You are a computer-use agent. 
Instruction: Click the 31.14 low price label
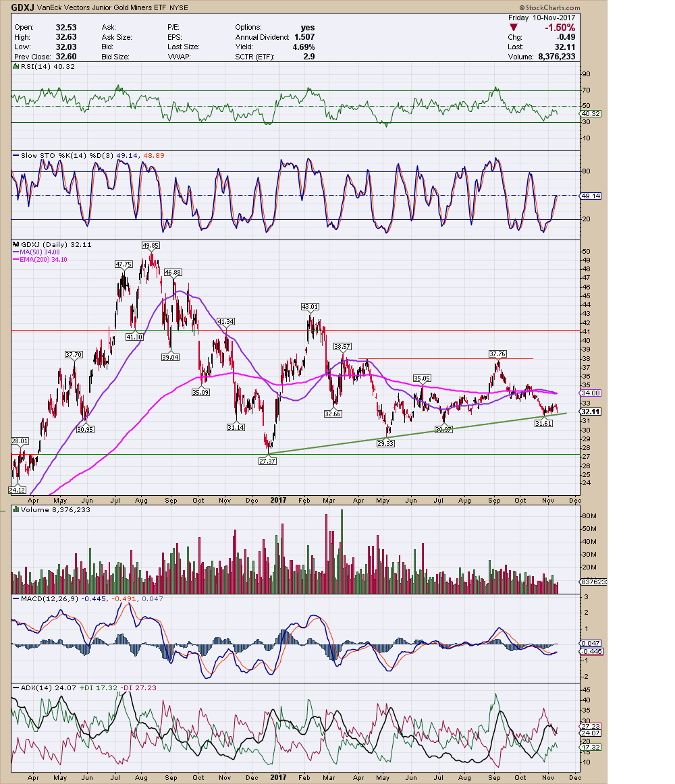(x=236, y=427)
